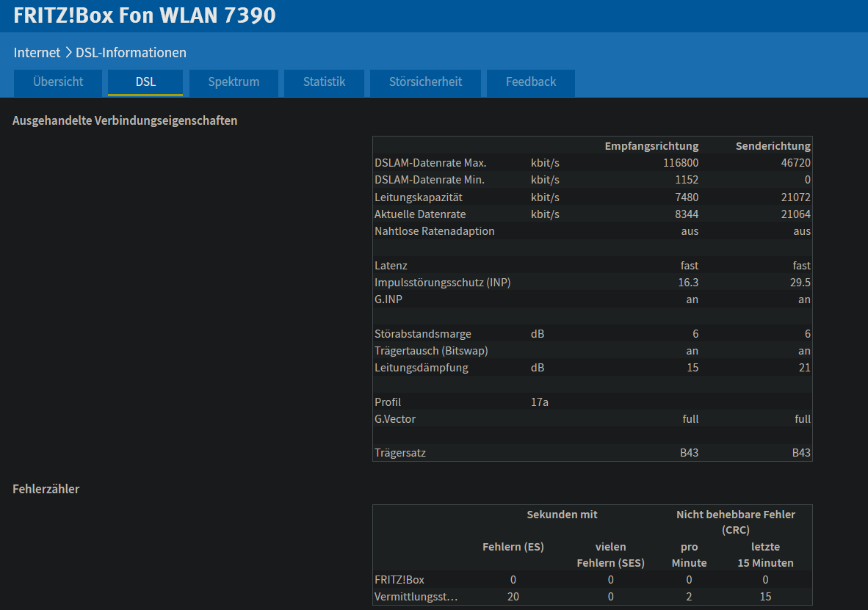Screen dimensions: 868x610
Task: Click the value 21064
Action: (795, 214)
